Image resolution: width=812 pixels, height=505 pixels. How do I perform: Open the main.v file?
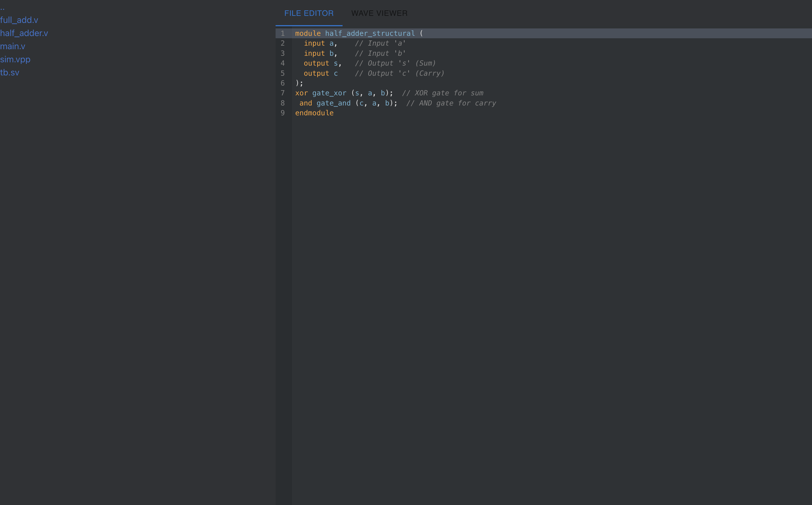point(13,46)
